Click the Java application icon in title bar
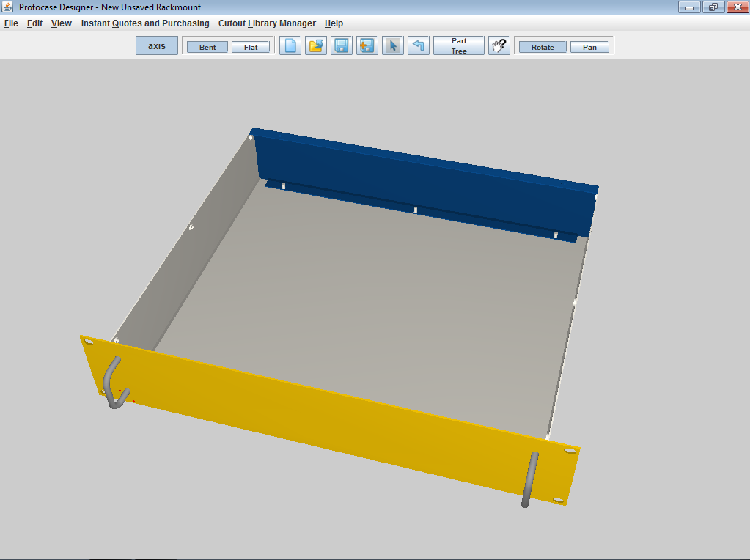 pyautogui.click(x=8, y=7)
